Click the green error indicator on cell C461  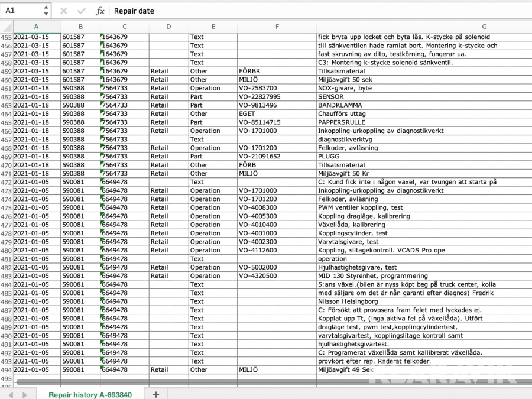tap(102, 86)
